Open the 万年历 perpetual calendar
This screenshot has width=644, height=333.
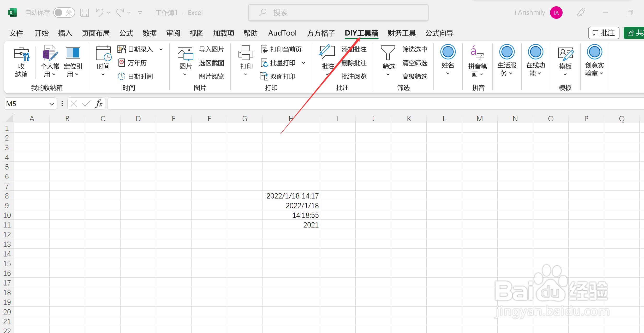click(x=132, y=63)
